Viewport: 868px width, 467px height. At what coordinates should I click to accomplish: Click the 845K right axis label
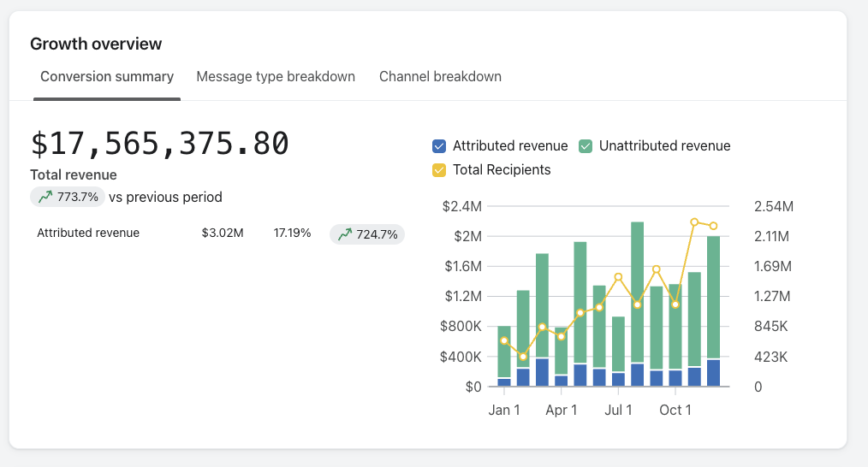click(770, 327)
